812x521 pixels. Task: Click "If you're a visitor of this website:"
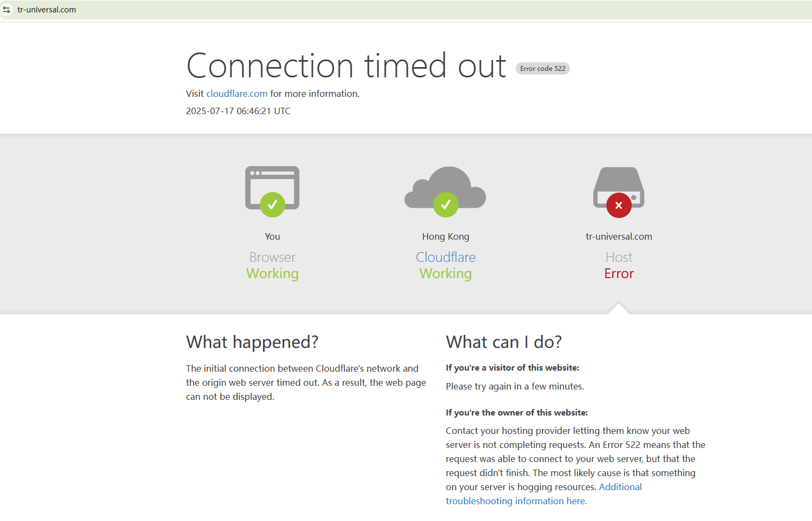pos(512,368)
